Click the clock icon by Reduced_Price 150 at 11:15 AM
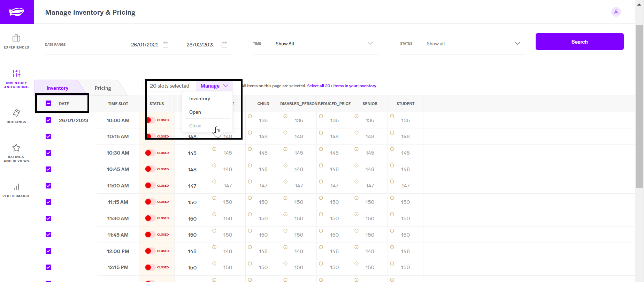The height and width of the screenshot is (282, 644). pos(321,198)
